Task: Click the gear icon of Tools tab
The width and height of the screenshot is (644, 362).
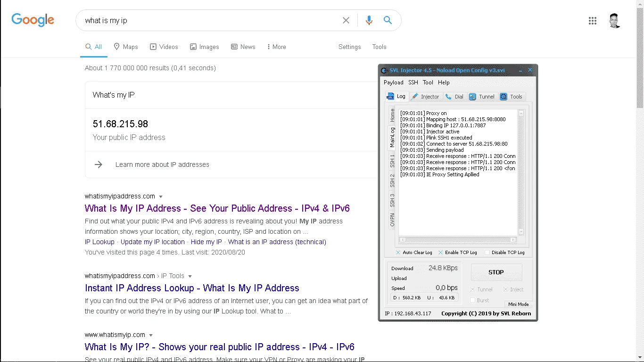Action: click(x=503, y=97)
